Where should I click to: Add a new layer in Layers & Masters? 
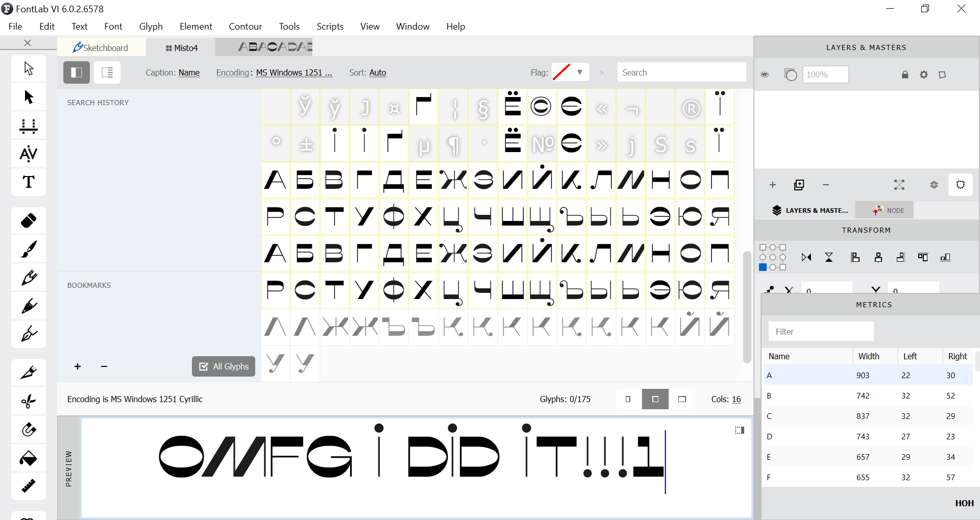[x=772, y=185]
